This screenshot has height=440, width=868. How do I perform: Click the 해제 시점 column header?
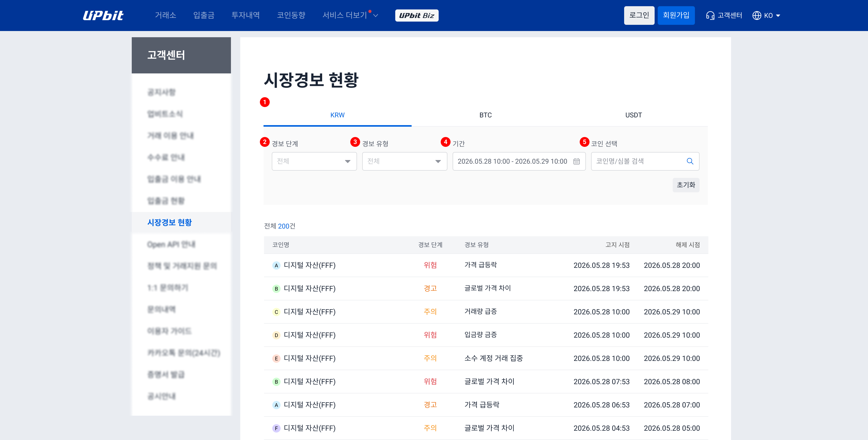click(x=688, y=245)
